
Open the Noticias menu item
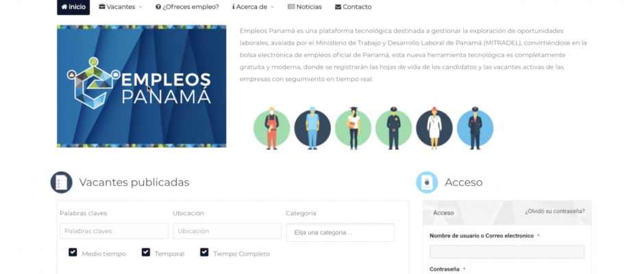pos(305,7)
